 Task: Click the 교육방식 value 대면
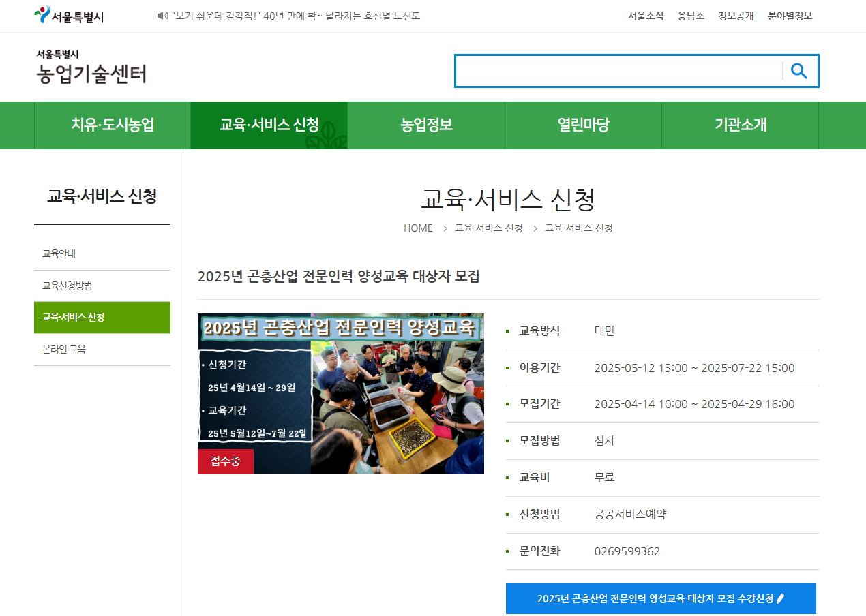604,331
